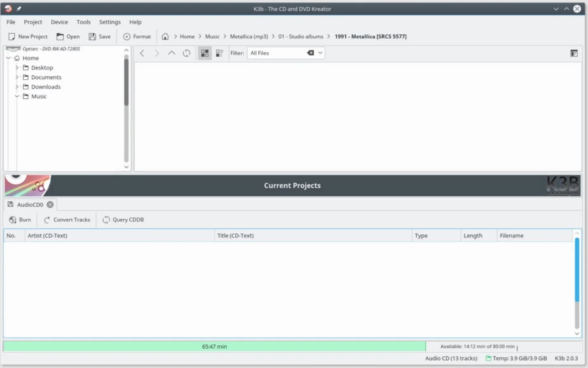Screen dimensions: 588x368
Task: Click the Format disc button
Action: (x=137, y=37)
